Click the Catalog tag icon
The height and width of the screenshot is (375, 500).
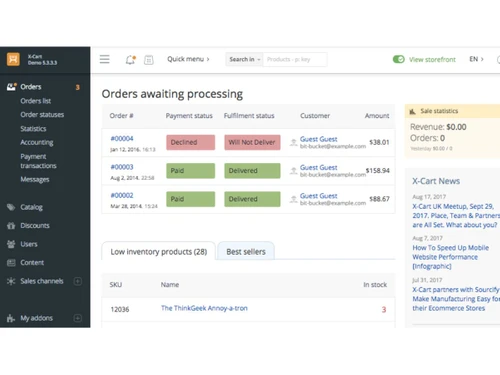11,207
